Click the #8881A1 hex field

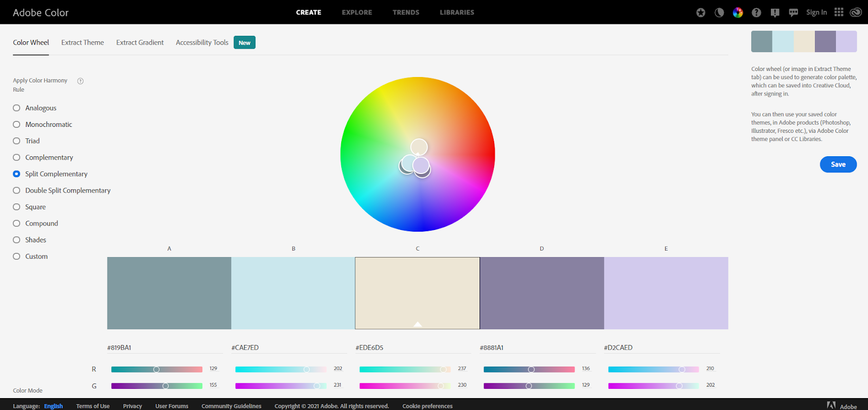point(538,348)
